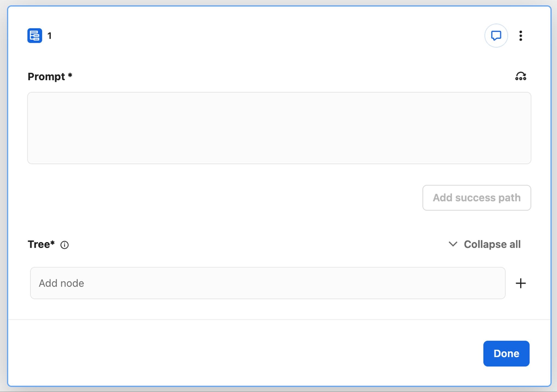This screenshot has height=392, width=557.
Task: Click the Tree section label
Action: point(39,244)
